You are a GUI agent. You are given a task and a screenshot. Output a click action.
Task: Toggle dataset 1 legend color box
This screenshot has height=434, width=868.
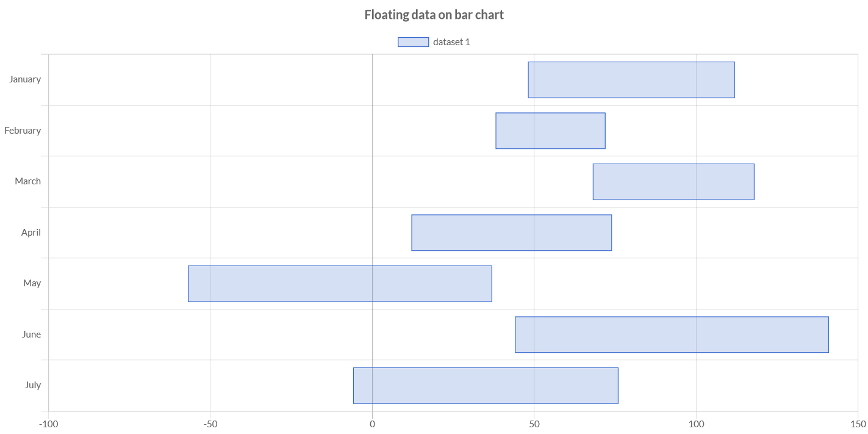pyautogui.click(x=413, y=42)
